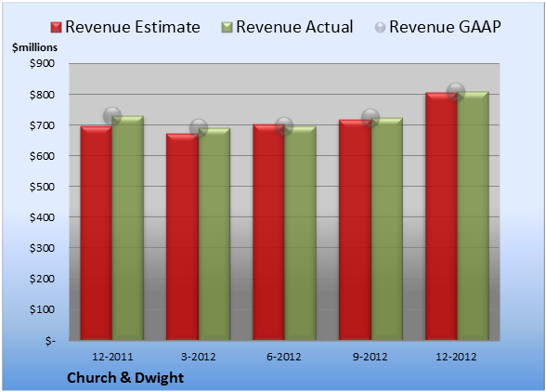Click the green Revenue Actual legend swatch
Image resolution: width=546 pixels, height=392 pixels.
[x=227, y=28]
